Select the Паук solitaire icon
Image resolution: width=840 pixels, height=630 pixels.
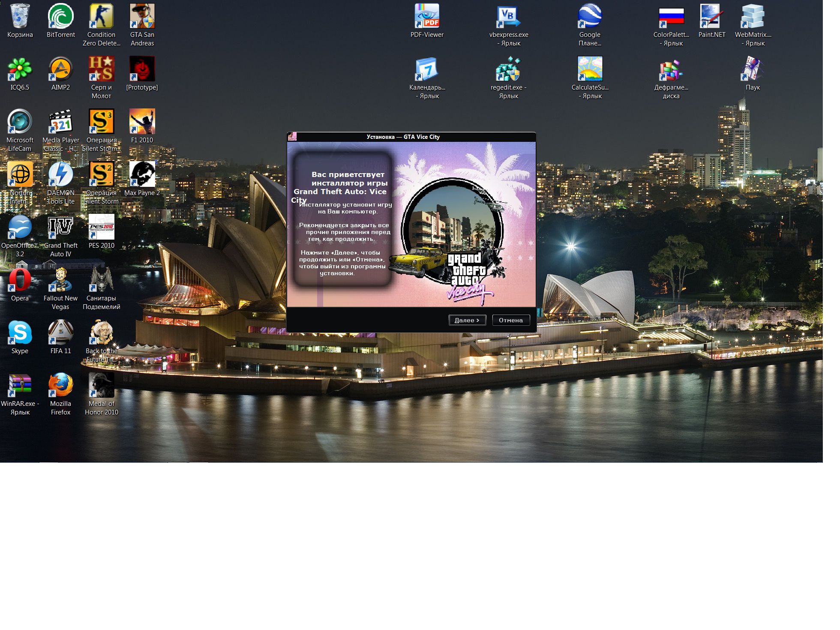[x=753, y=69]
